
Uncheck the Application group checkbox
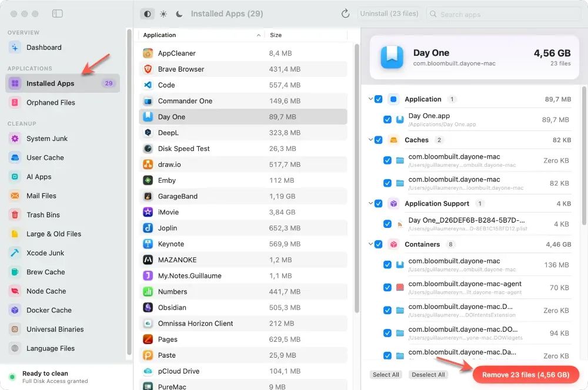tap(378, 99)
